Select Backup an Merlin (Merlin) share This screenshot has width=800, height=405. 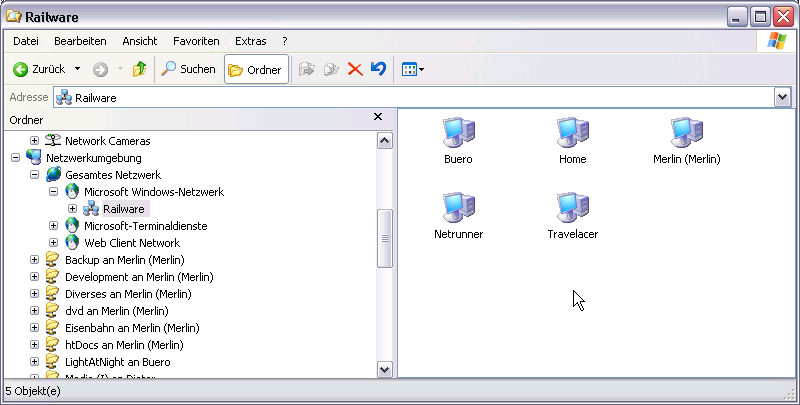pyautogui.click(x=124, y=260)
